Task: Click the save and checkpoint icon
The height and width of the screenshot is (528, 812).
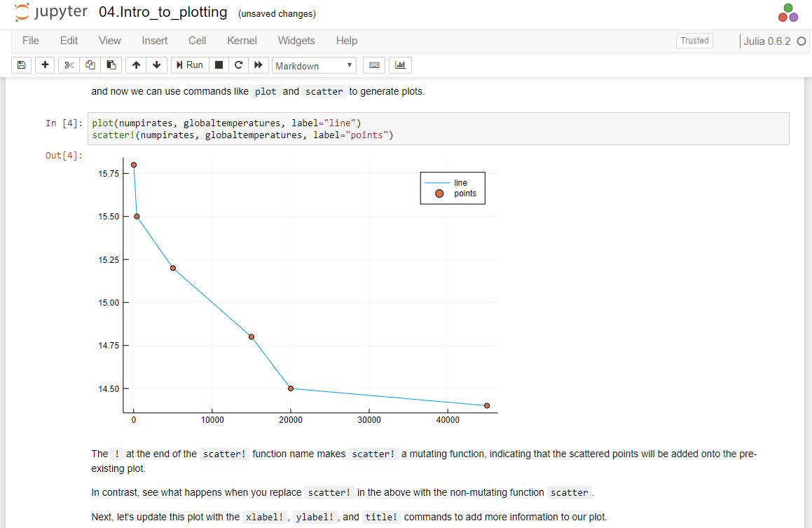Action: pyautogui.click(x=21, y=65)
